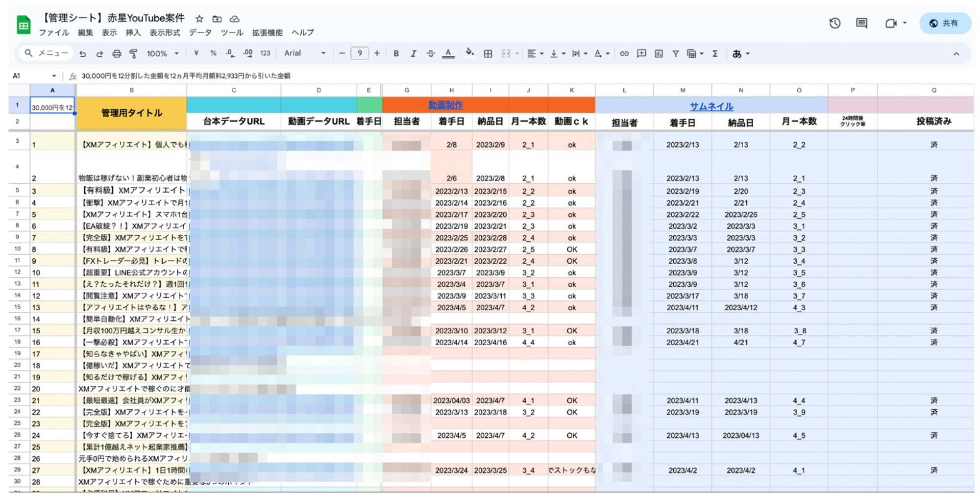
Task: Open the 編集 menu
Action: tap(85, 33)
